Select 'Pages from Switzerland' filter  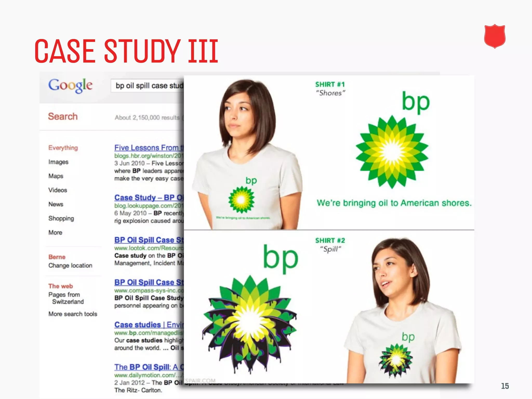(x=66, y=298)
